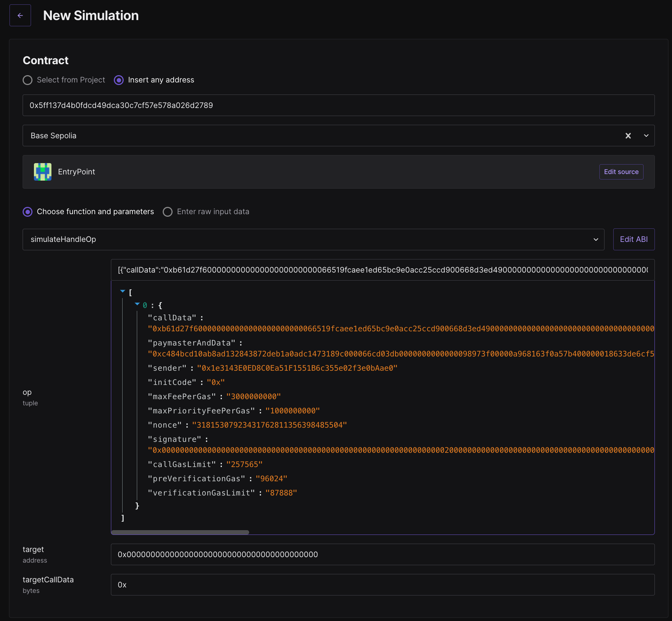Select the 'Insert any address' radio option
672x621 pixels.
pos(119,80)
